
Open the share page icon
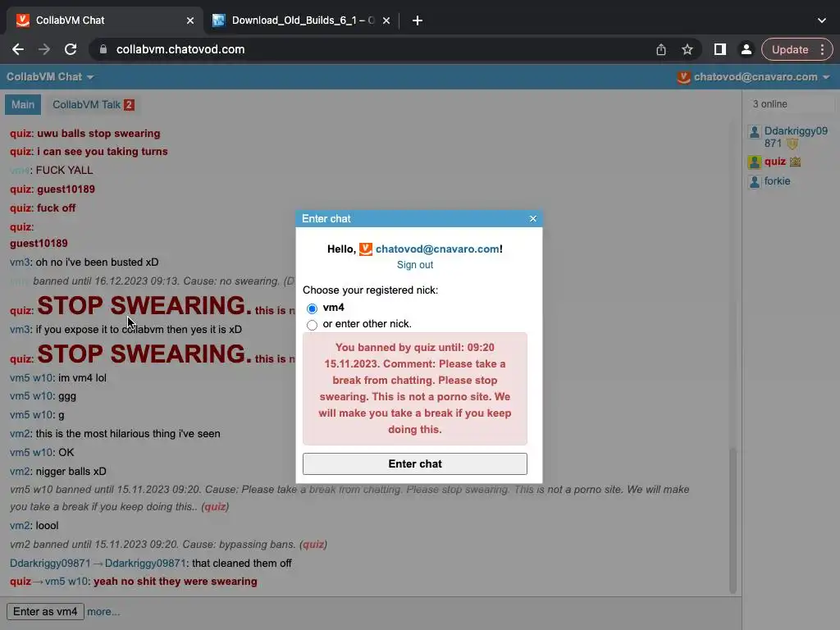(661, 49)
